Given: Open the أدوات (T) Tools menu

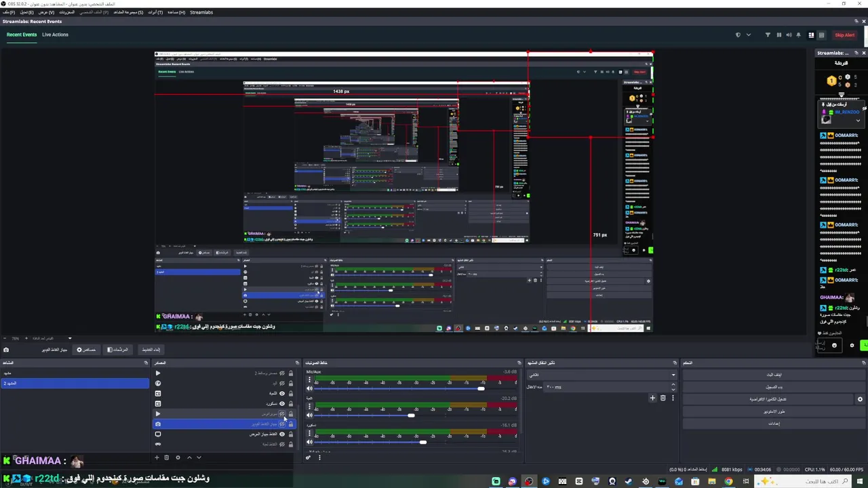Looking at the screenshot, I should (x=155, y=12).
